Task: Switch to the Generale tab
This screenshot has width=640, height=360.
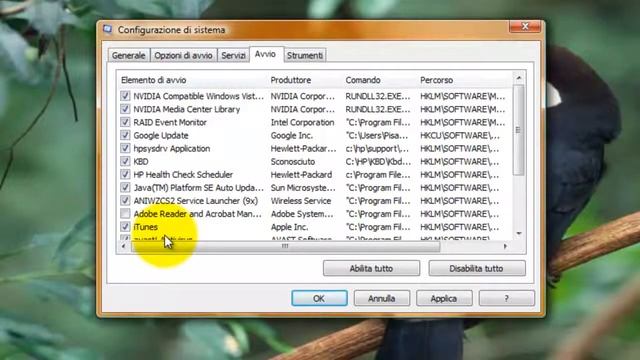Action: coord(129,56)
